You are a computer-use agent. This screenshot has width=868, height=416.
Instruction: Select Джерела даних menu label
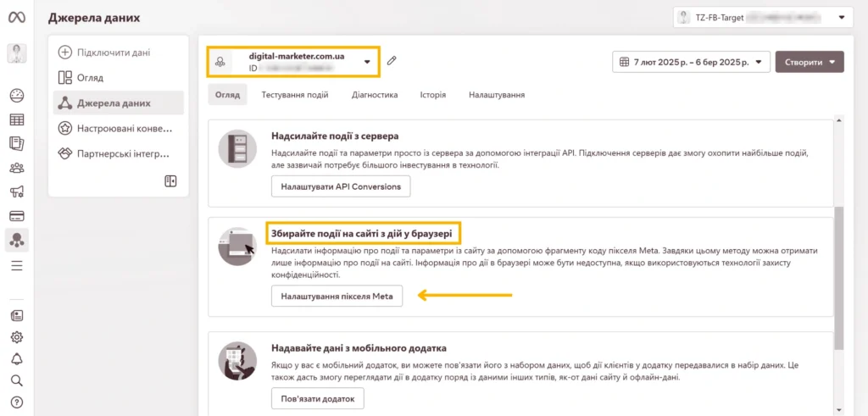click(114, 103)
